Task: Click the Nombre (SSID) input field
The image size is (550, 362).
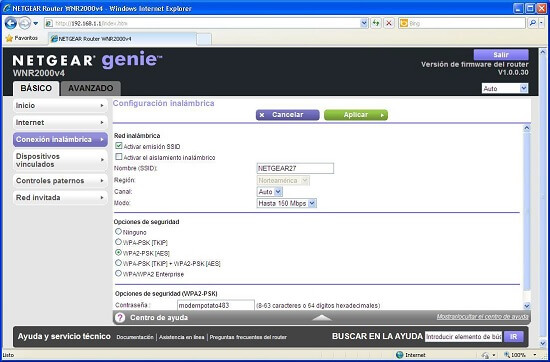Action: 295,168
